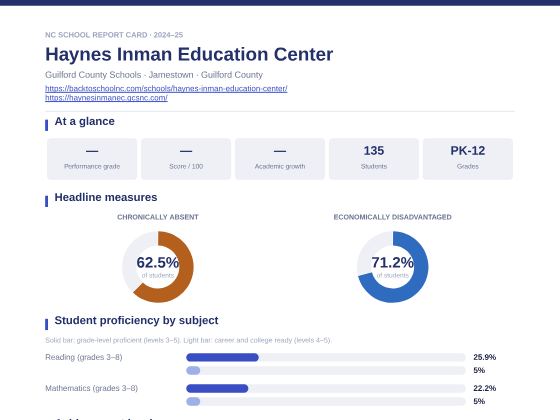
Task: Click the 25.9% Reading value
Action: point(485,357)
